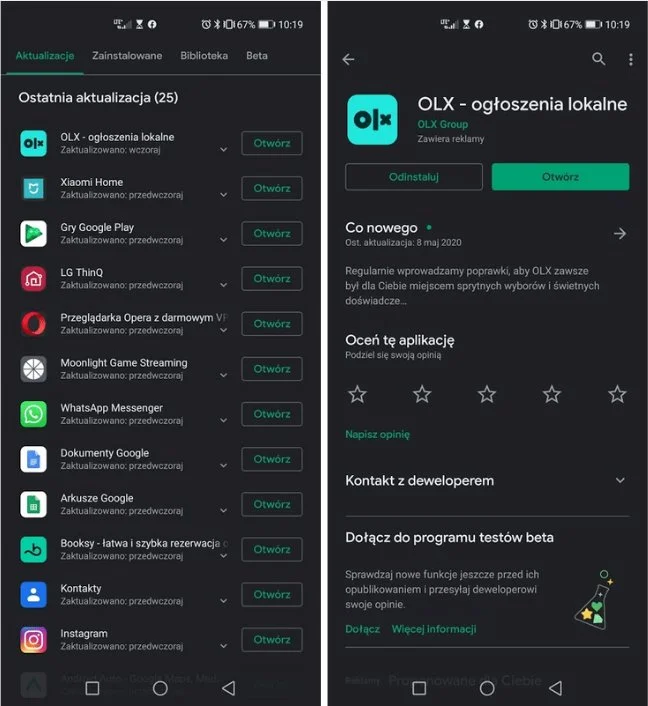The height and width of the screenshot is (706, 648).
Task: Tap the WhatsApp Messenger app icon
Action: 33,414
